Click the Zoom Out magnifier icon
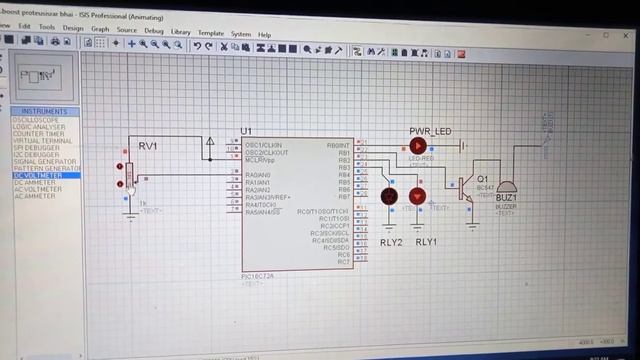The height and width of the screenshot is (360, 640). pyautogui.click(x=155, y=44)
